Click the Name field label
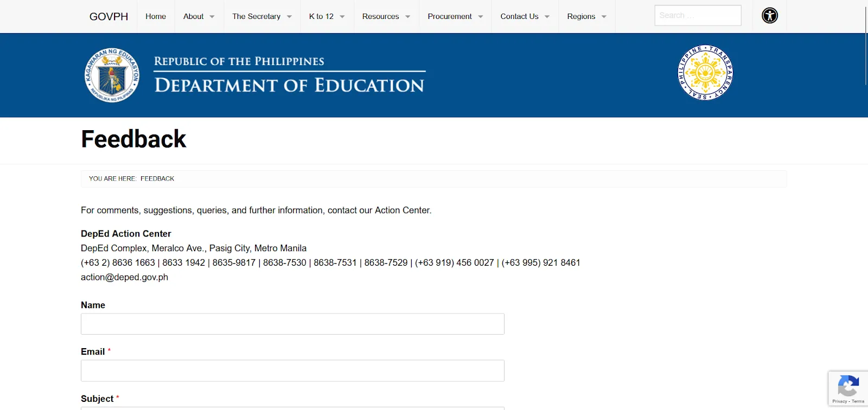Screen dimensions: 868x410 click(93, 305)
